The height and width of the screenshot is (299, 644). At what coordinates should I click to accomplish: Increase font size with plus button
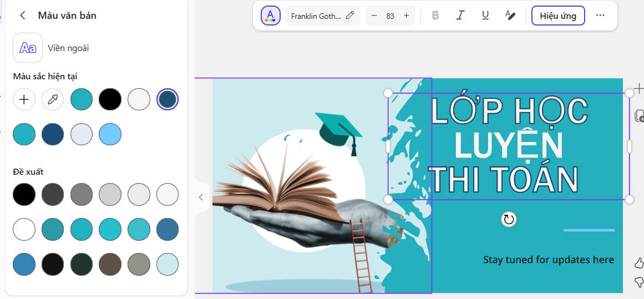tap(406, 16)
